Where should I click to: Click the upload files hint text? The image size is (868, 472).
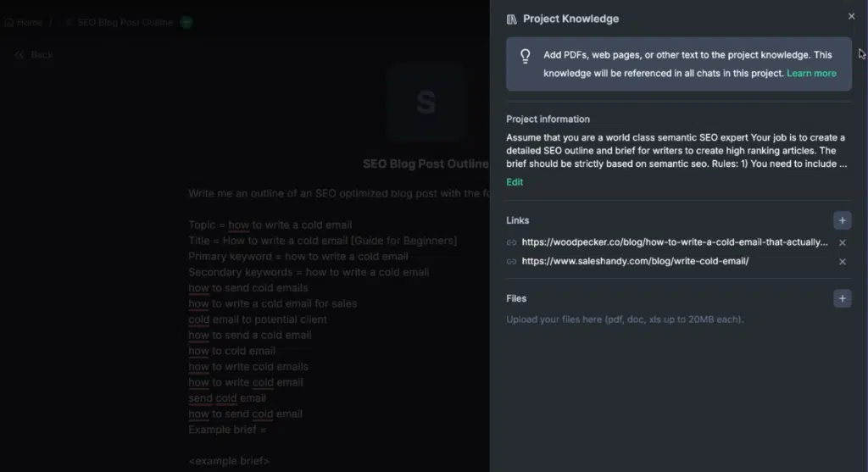(625, 319)
